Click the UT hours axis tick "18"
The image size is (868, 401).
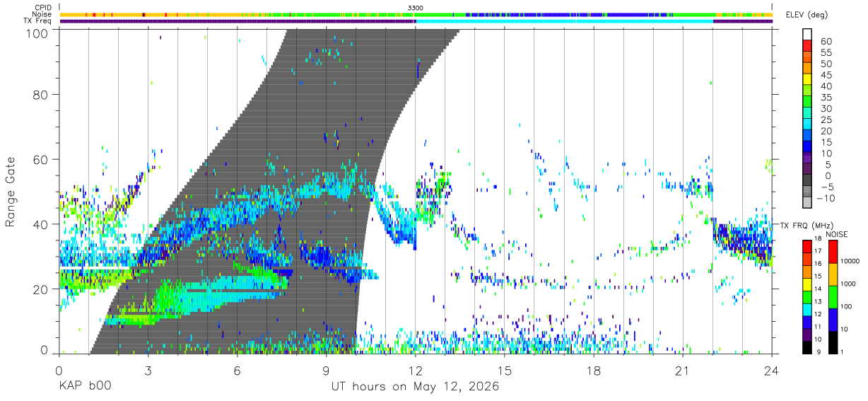pos(594,371)
